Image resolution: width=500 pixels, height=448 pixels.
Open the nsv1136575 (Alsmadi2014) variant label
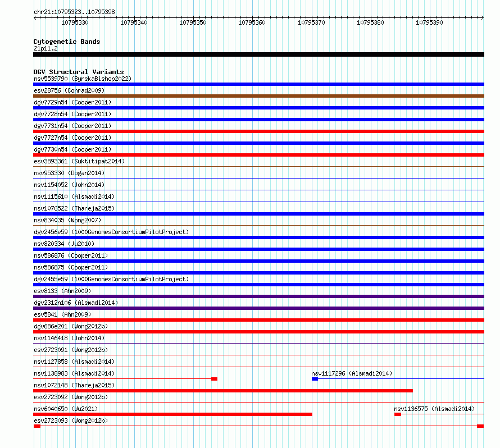(x=434, y=409)
